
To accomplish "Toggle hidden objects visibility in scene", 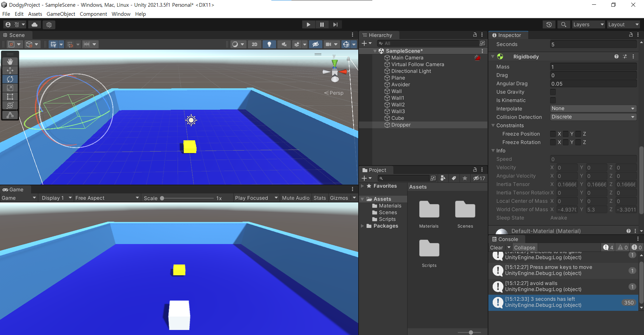I will click(x=315, y=44).
